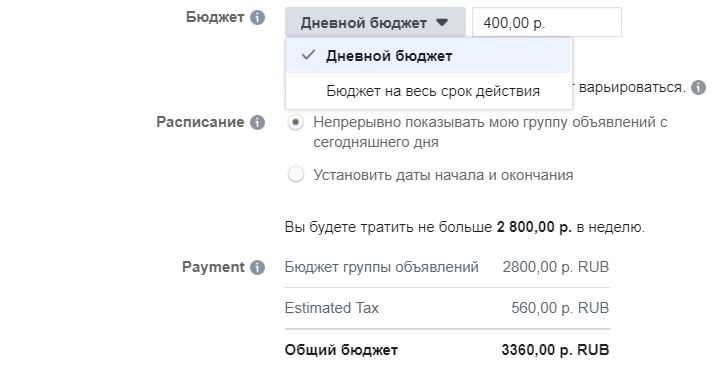
Task: Select the set start and end dates radio
Action: 295,174
